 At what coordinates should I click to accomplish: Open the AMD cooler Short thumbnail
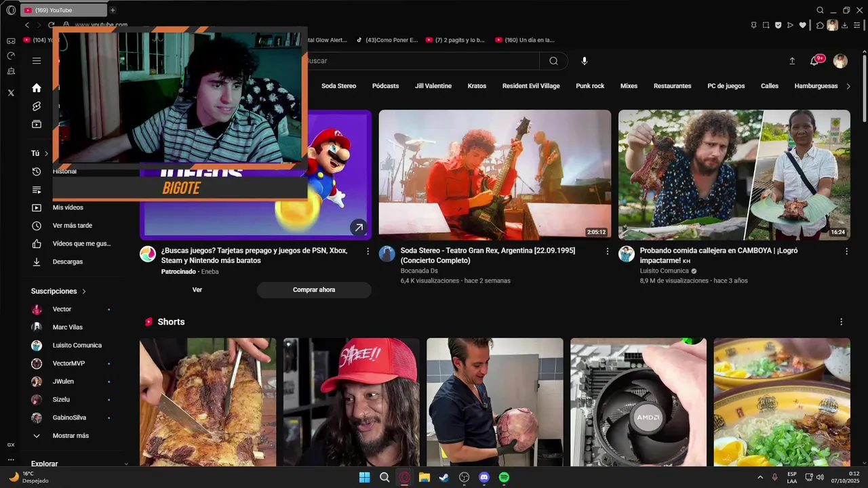(638, 402)
